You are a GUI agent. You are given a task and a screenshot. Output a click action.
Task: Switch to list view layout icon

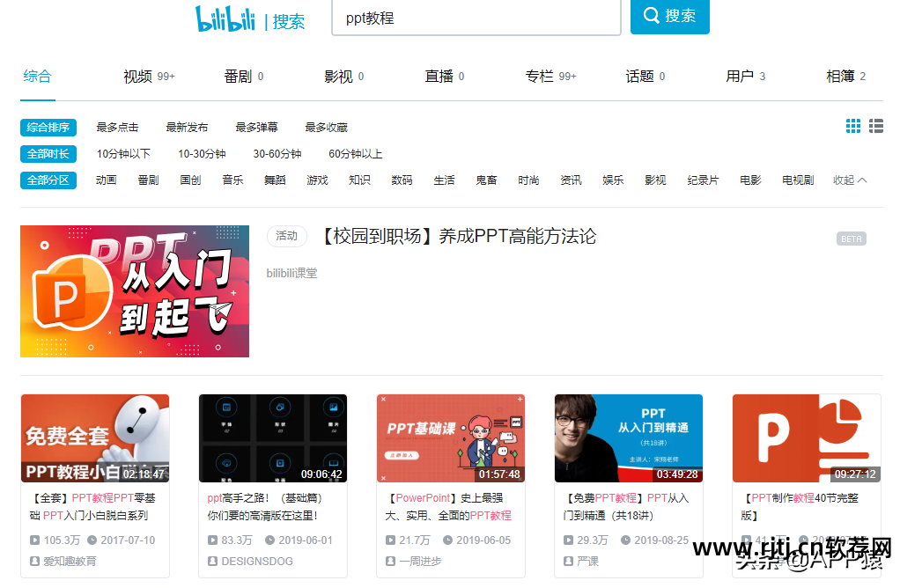[876, 126]
